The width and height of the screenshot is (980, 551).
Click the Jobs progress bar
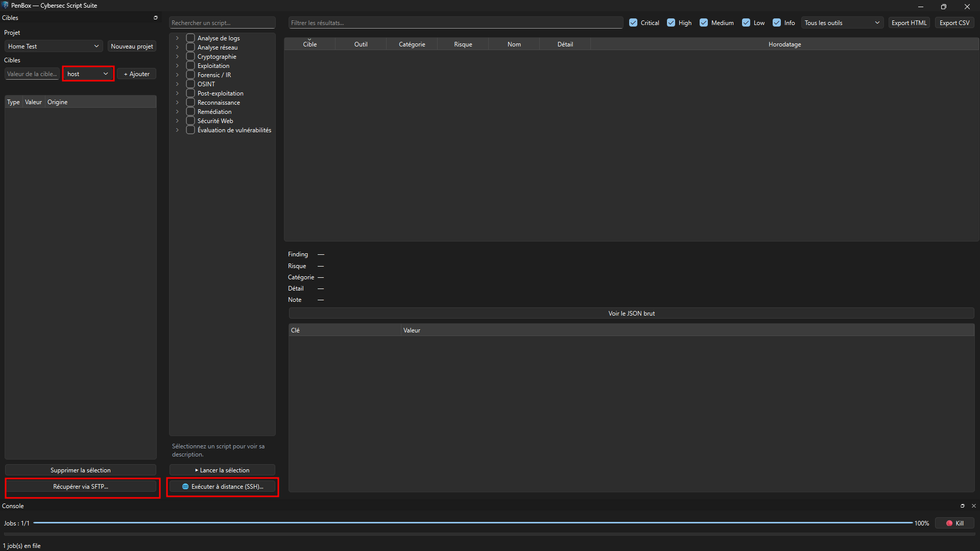(x=473, y=523)
